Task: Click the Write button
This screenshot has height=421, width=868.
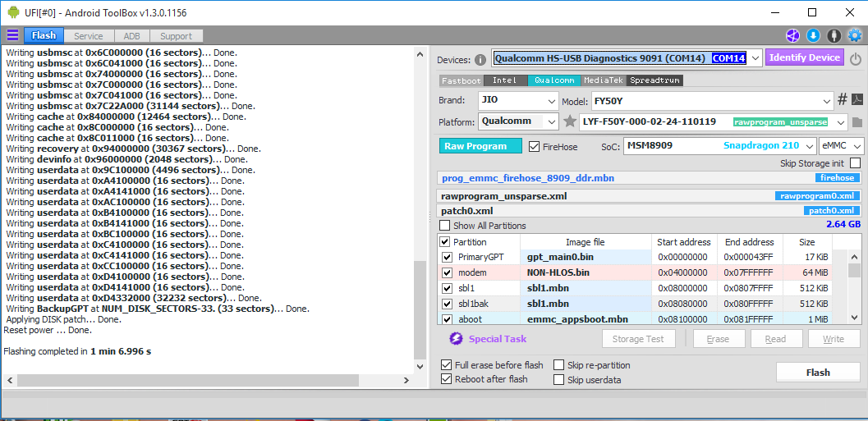Action: click(x=834, y=339)
